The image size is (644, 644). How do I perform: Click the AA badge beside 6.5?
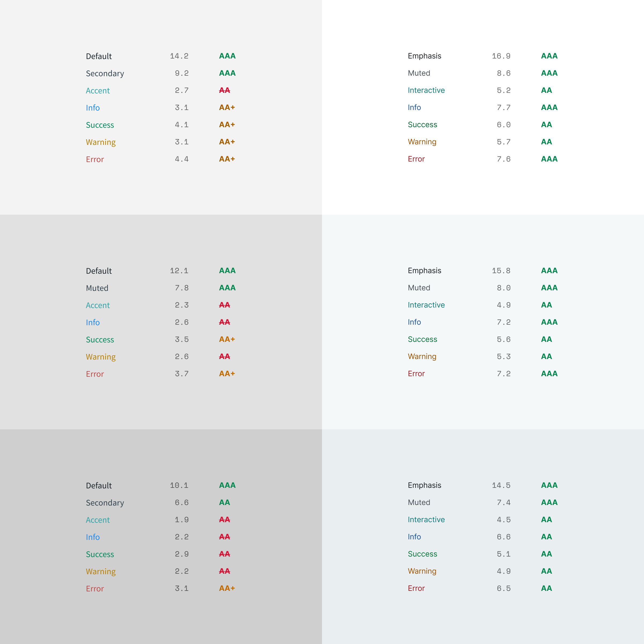pyautogui.click(x=546, y=588)
